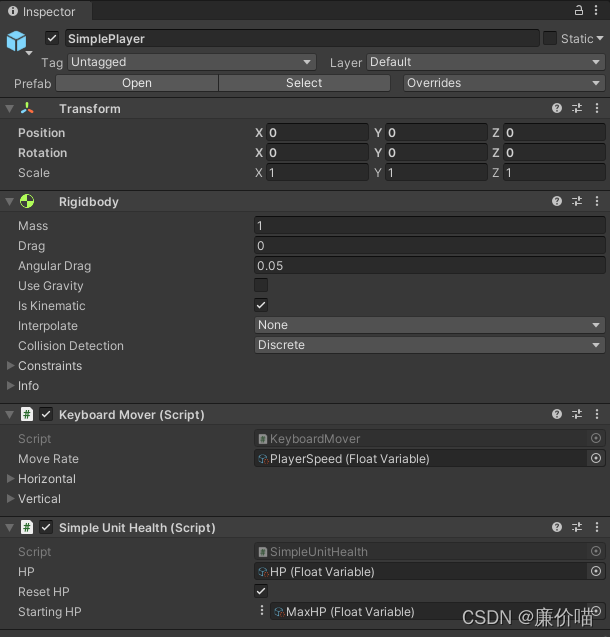Uncheck Reset HP checkbox

click(x=261, y=591)
